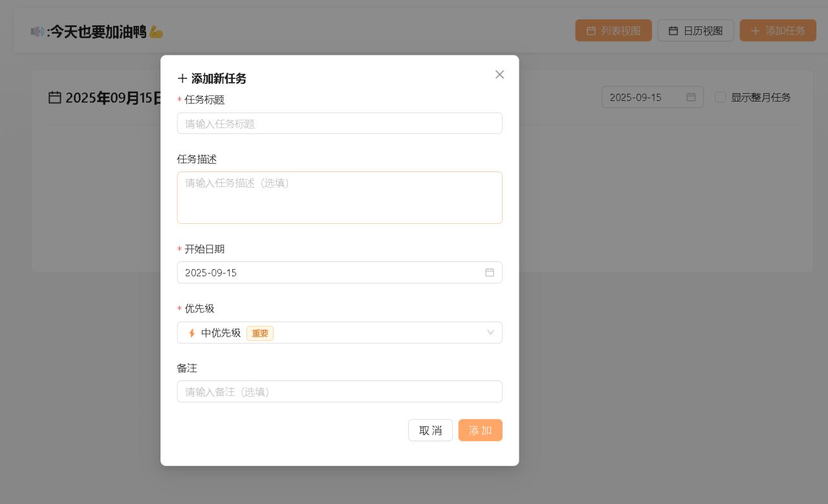Click the lightning bolt priority icon
The image size is (828, 504).
pyautogui.click(x=191, y=333)
